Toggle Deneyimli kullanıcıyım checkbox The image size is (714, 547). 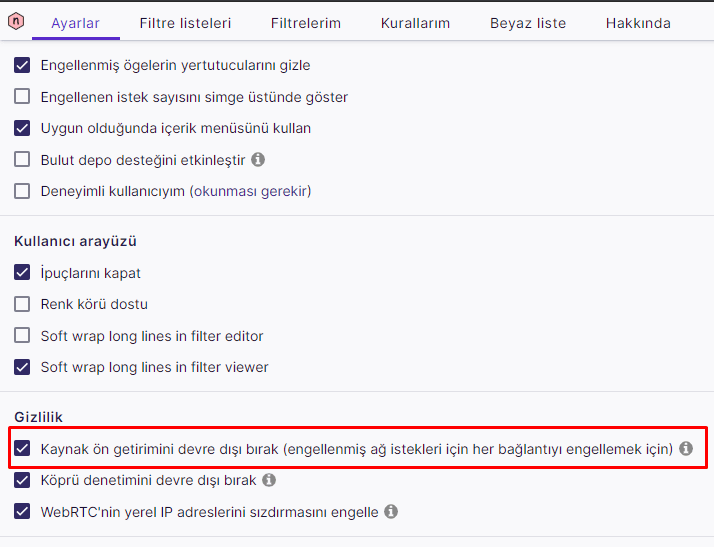point(22,190)
